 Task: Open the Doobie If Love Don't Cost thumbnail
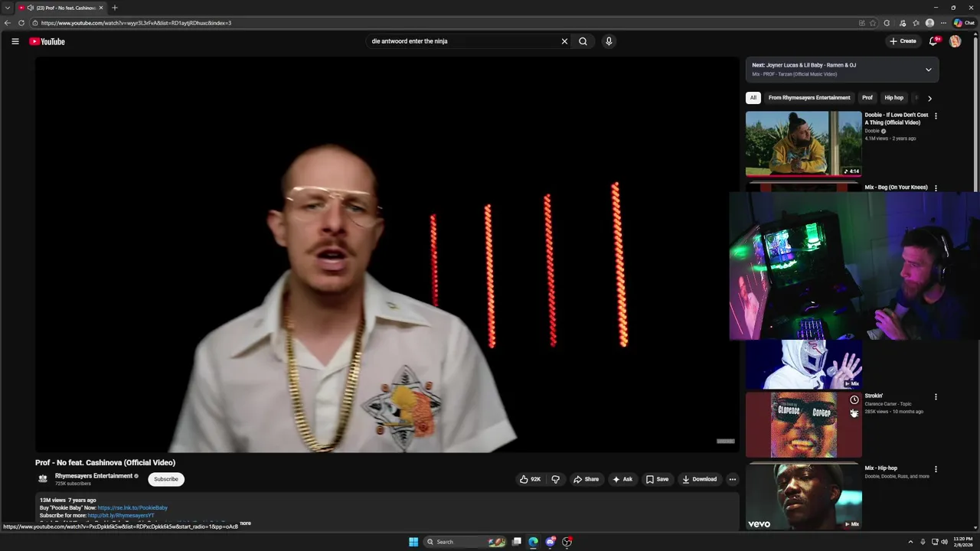804,143
